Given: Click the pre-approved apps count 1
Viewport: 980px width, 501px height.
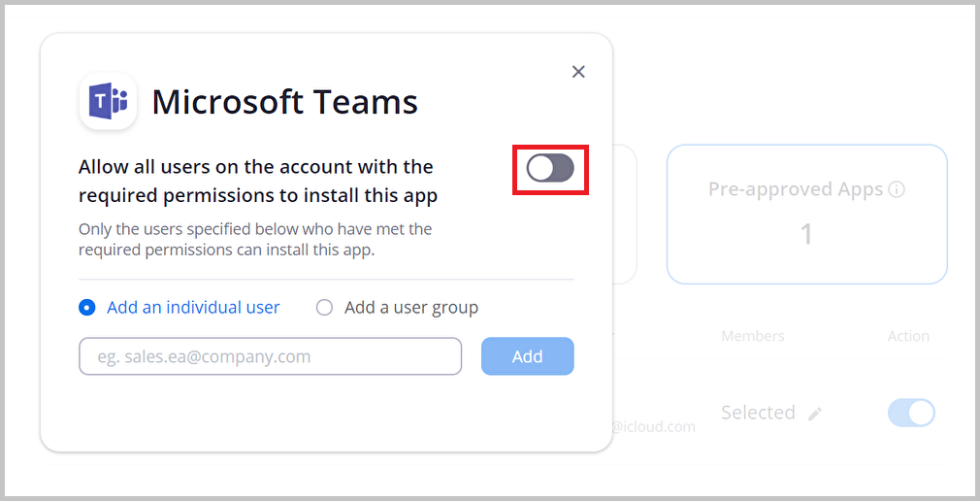Looking at the screenshot, I should click(807, 234).
